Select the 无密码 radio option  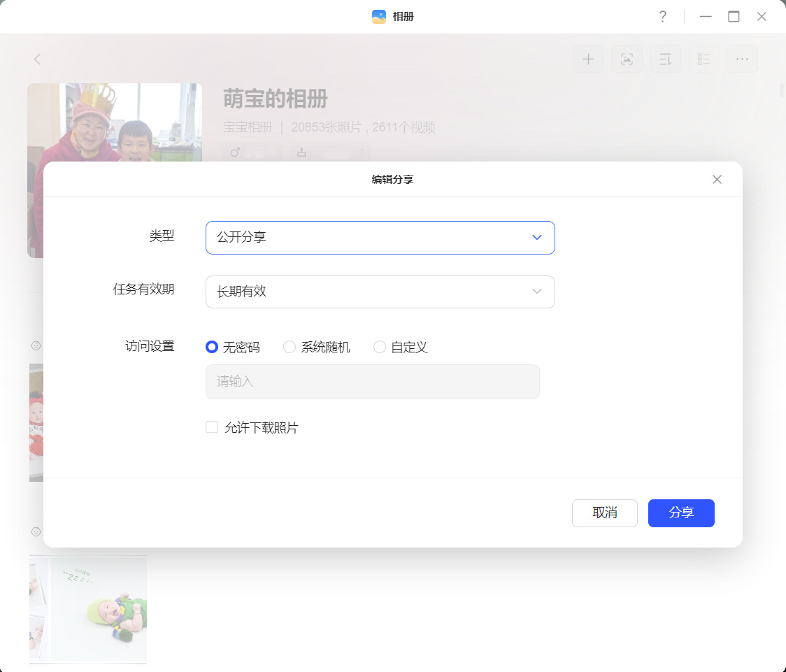point(212,347)
